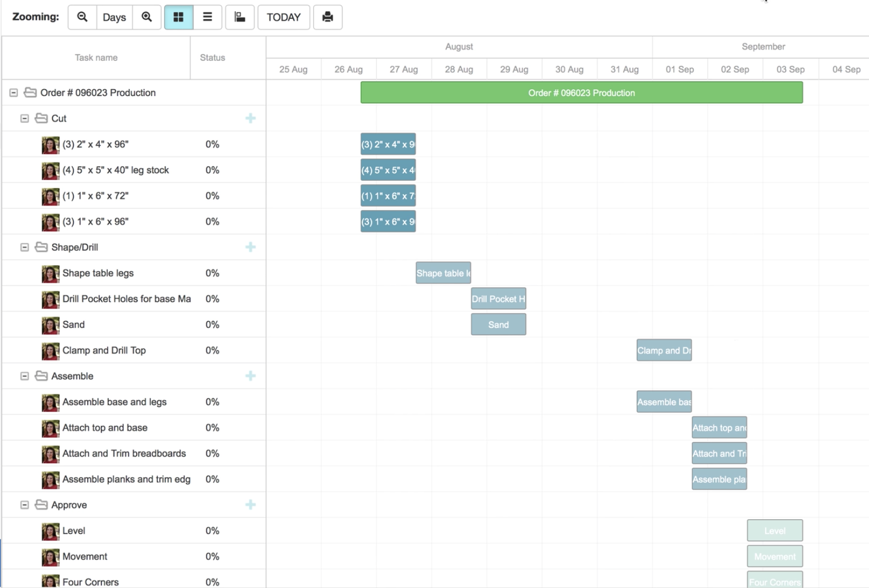Image resolution: width=869 pixels, height=588 pixels.
Task: Select the September month header
Action: pyautogui.click(x=763, y=46)
